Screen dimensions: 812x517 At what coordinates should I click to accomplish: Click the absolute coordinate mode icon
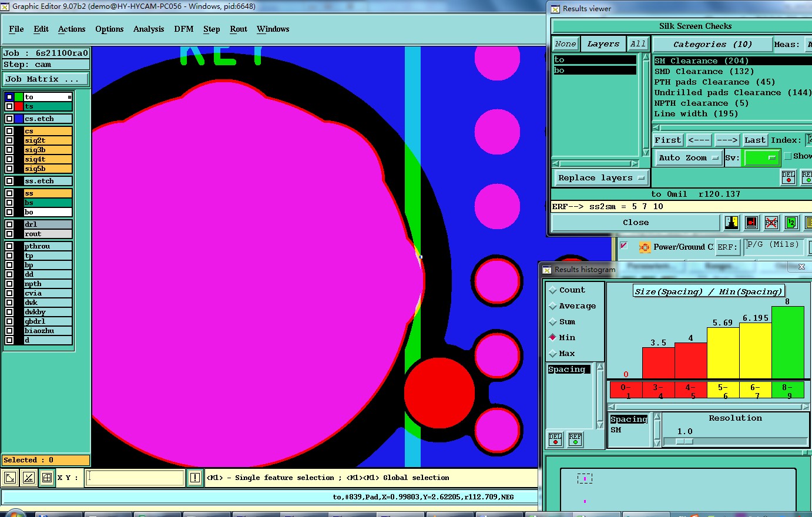[x=10, y=478]
